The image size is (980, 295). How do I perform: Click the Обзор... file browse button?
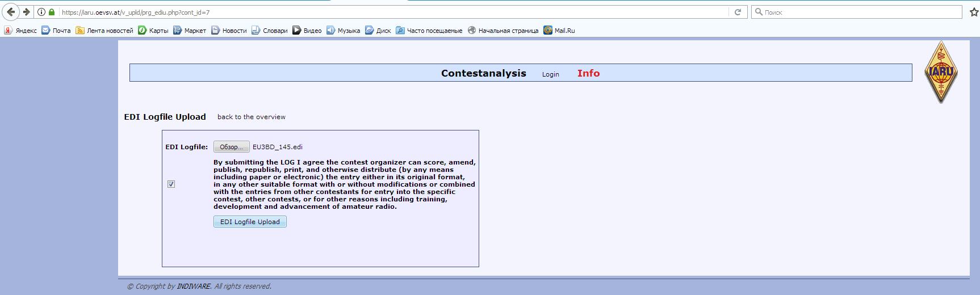(x=231, y=147)
